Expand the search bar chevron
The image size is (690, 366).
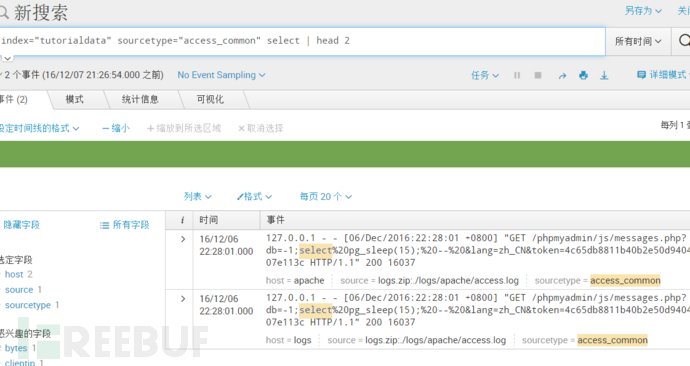coord(7,58)
